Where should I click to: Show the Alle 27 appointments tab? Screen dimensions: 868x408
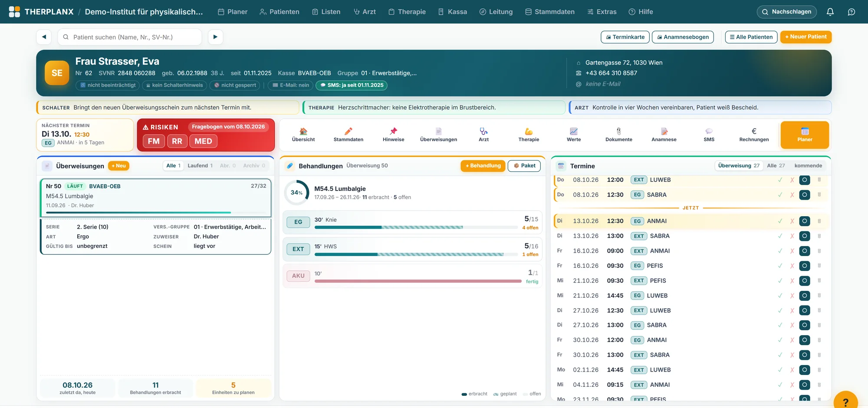point(776,166)
